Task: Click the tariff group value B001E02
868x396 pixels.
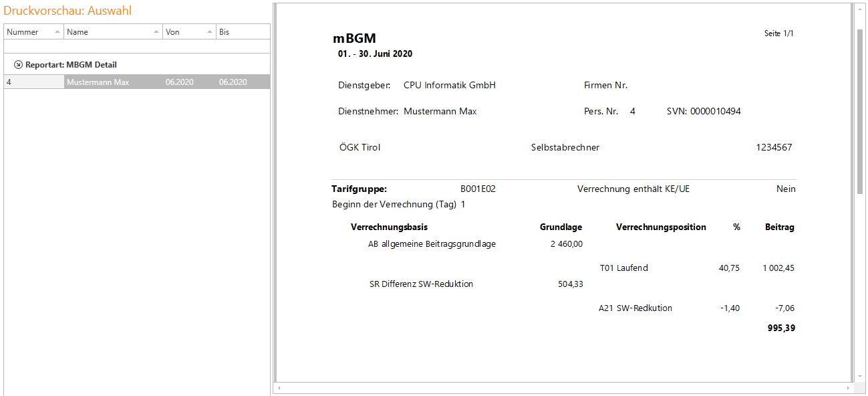Action: point(478,189)
